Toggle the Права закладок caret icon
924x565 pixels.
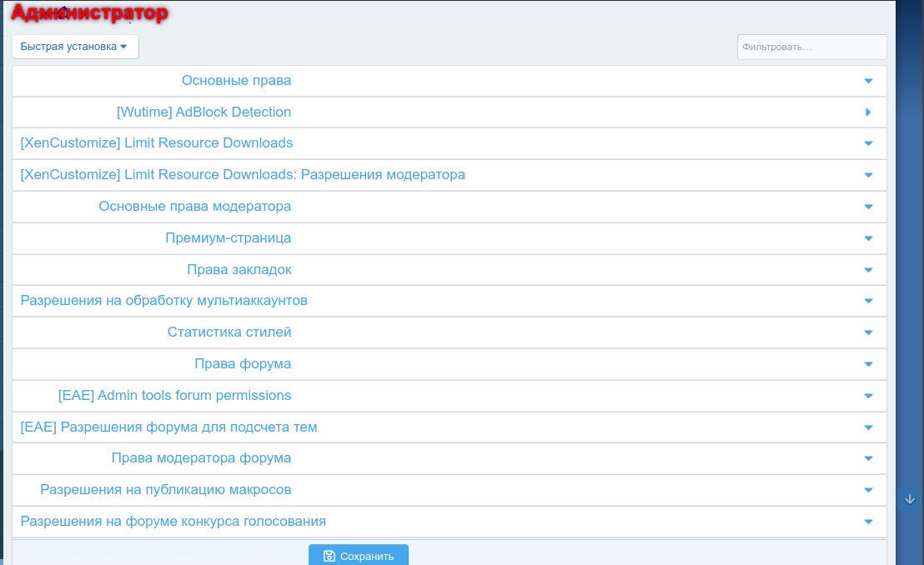point(868,270)
